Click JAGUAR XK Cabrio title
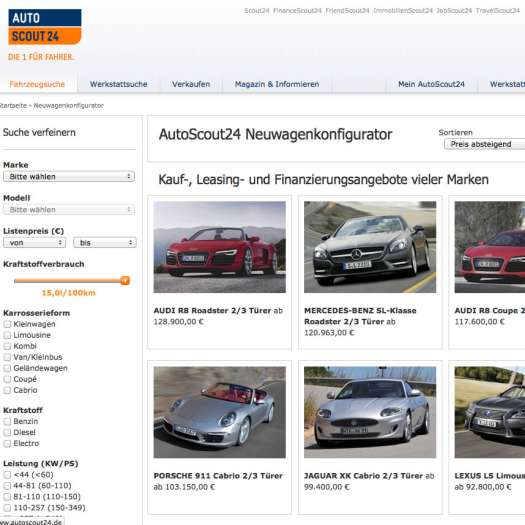This screenshot has height=525, width=525. pos(364,476)
